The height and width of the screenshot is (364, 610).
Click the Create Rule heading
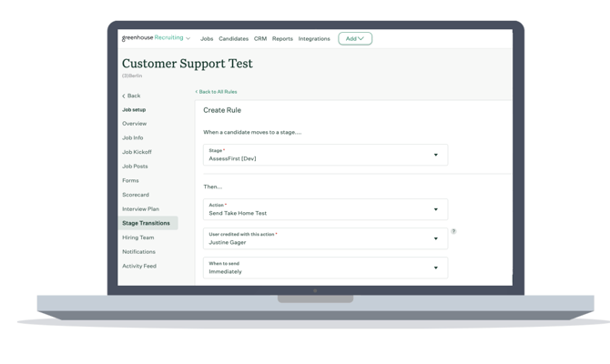[x=222, y=110]
